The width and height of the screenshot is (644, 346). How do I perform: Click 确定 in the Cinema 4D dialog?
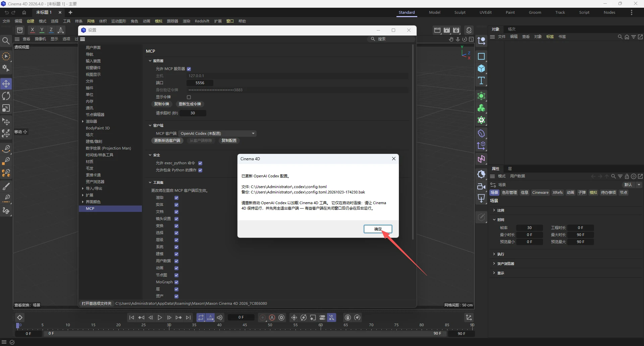(x=378, y=229)
